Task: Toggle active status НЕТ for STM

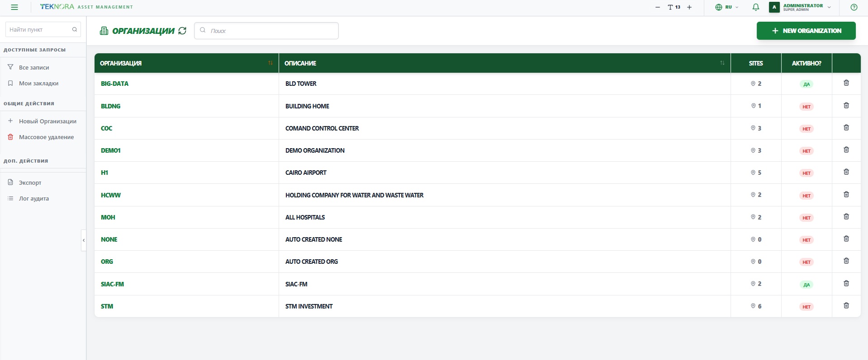Action: click(x=806, y=307)
